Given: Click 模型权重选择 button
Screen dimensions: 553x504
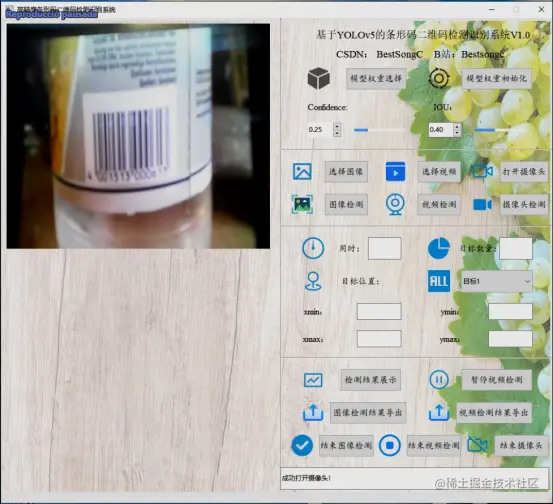Looking at the screenshot, I should point(376,78).
